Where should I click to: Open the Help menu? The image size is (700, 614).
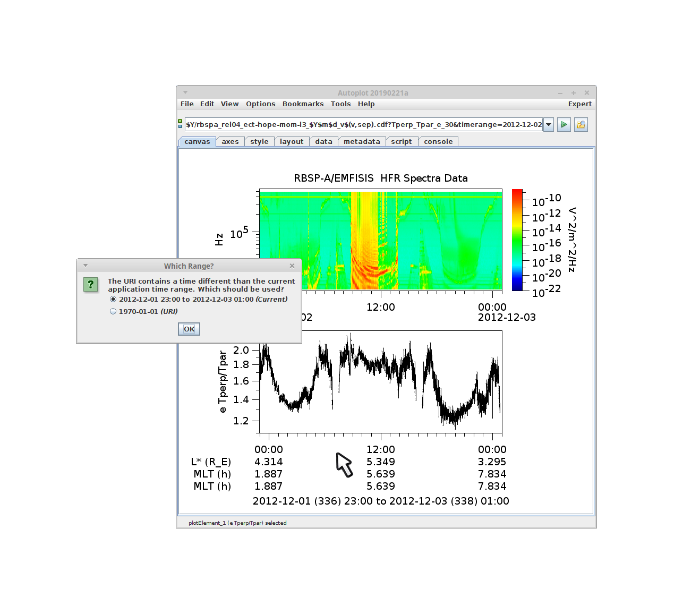coord(366,104)
